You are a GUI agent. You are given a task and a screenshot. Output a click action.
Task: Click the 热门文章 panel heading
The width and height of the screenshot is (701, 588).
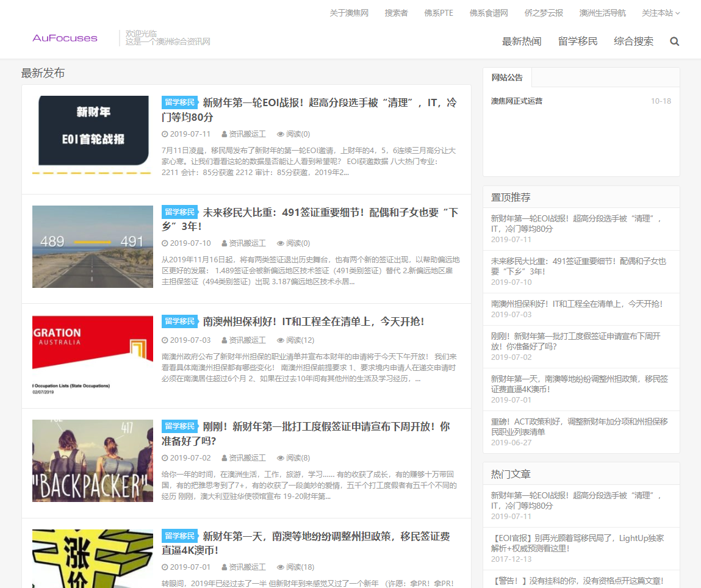point(511,474)
